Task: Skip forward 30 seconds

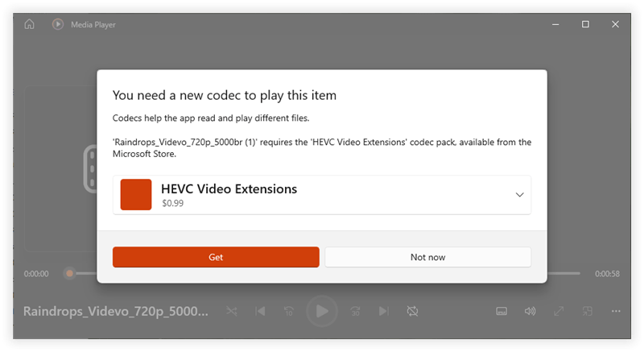Action: 355,311
